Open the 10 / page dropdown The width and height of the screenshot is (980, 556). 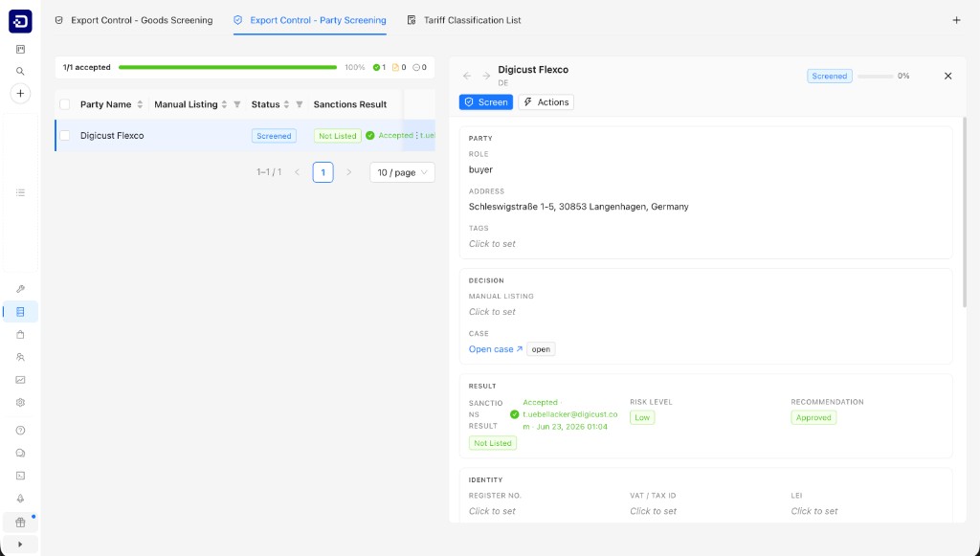402,172
